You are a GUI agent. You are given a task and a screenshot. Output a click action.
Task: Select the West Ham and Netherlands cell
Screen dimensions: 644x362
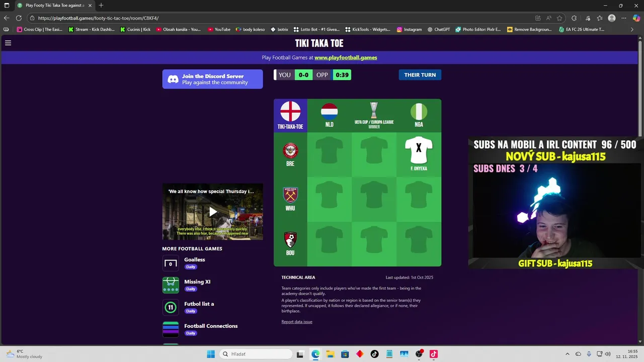330,199
